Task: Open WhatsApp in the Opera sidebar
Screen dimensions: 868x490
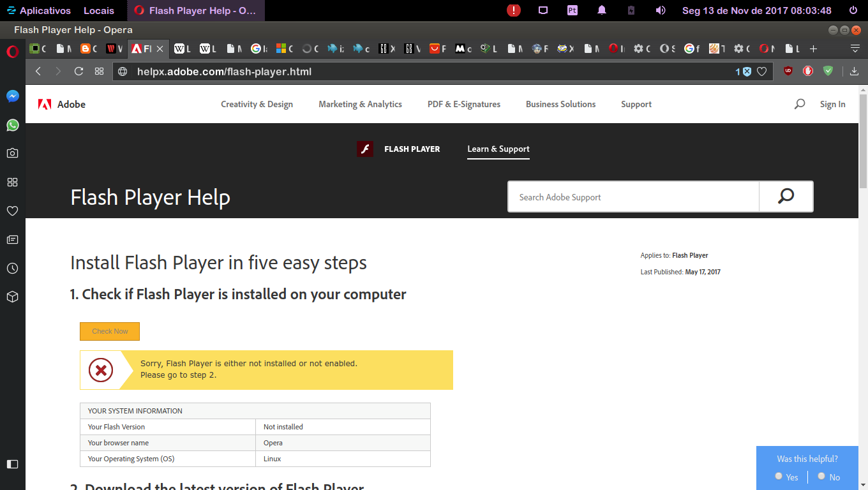Action: 12,125
